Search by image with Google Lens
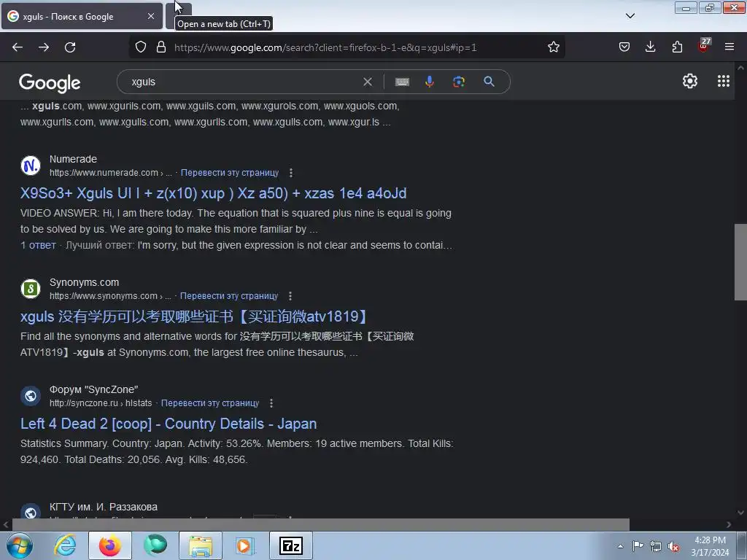The width and height of the screenshot is (747, 560). point(459,82)
